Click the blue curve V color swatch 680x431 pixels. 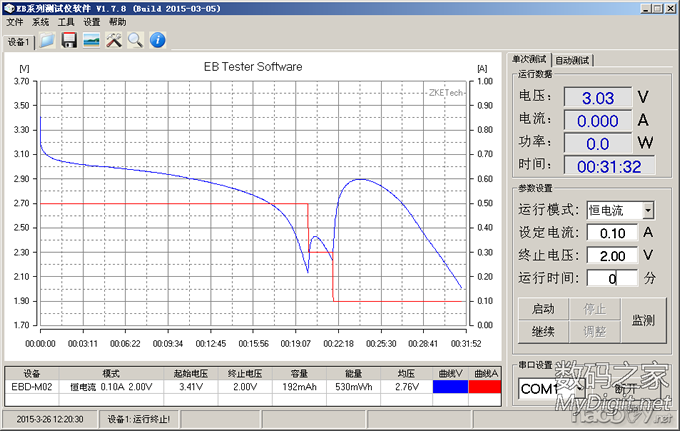451,384
